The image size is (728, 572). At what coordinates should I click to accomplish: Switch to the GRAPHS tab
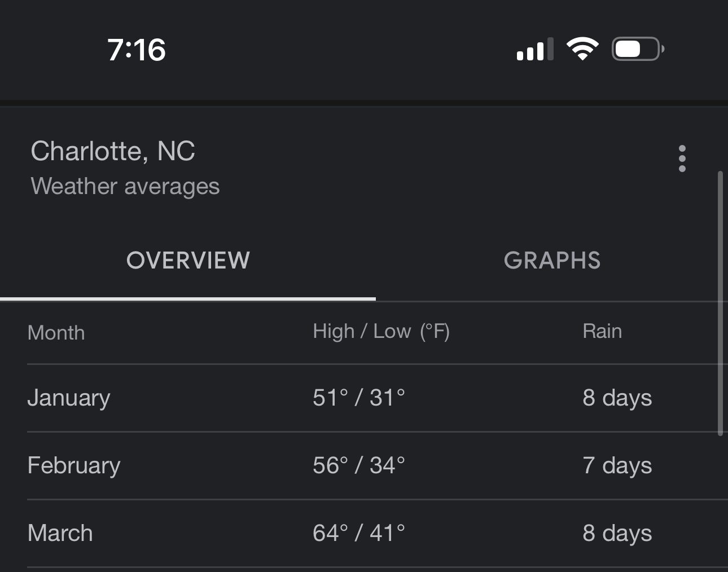(552, 261)
